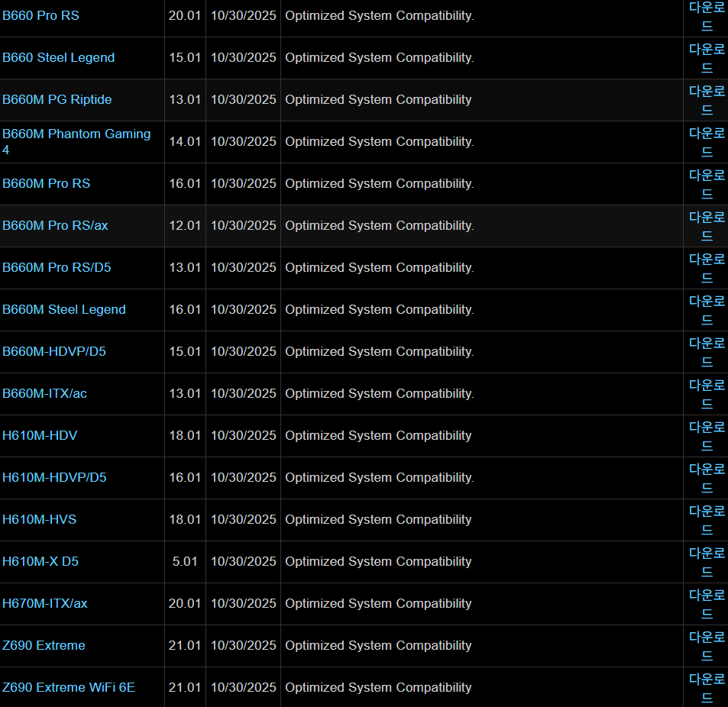Click 다운로드 for B660M-ITX/ac
The image size is (728, 707).
tap(707, 394)
